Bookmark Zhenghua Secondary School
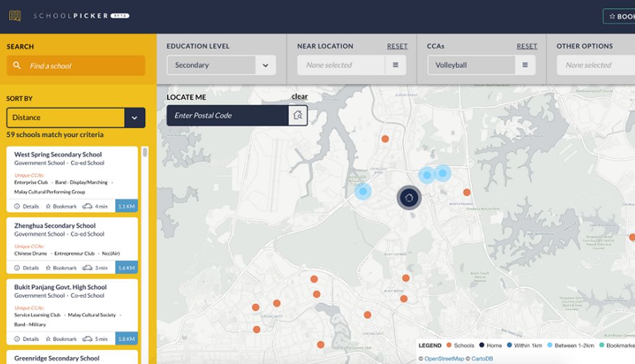The width and height of the screenshot is (635, 364). click(61, 268)
